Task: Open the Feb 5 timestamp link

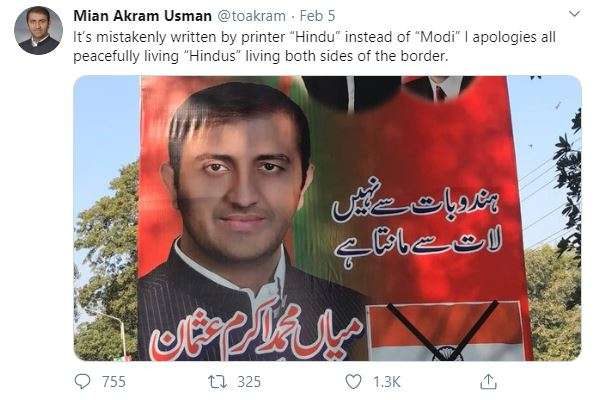Action: (317, 16)
